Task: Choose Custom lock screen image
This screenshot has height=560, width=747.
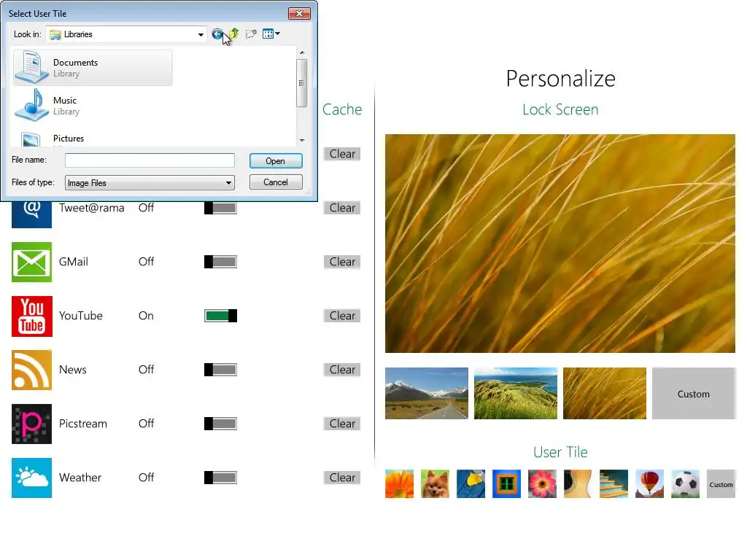Action: coord(694,393)
